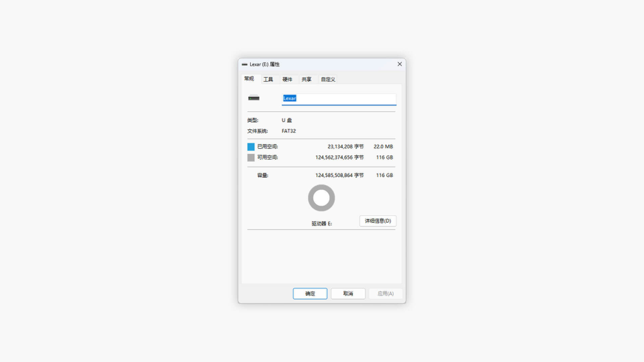Click the FAT32 file system value
This screenshot has height=362, width=644.
pos(288,131)
